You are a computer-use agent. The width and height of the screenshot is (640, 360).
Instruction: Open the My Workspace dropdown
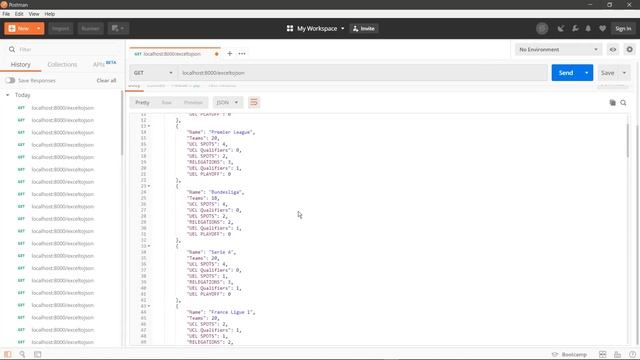click(316, 29)
